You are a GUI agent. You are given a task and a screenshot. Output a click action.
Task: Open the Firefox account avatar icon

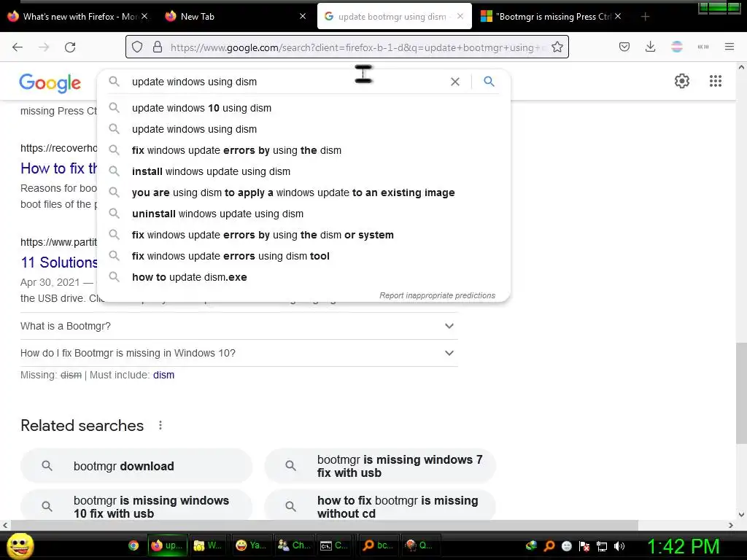coord(677,47)
